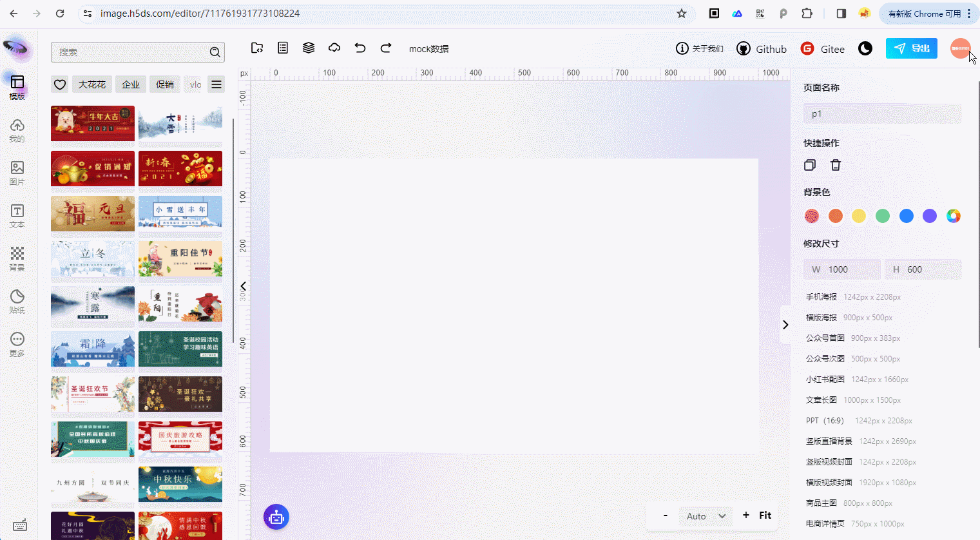Click the open folder toolbar icon
Viewport: 980px width, 540px height.
click(257, 48)
